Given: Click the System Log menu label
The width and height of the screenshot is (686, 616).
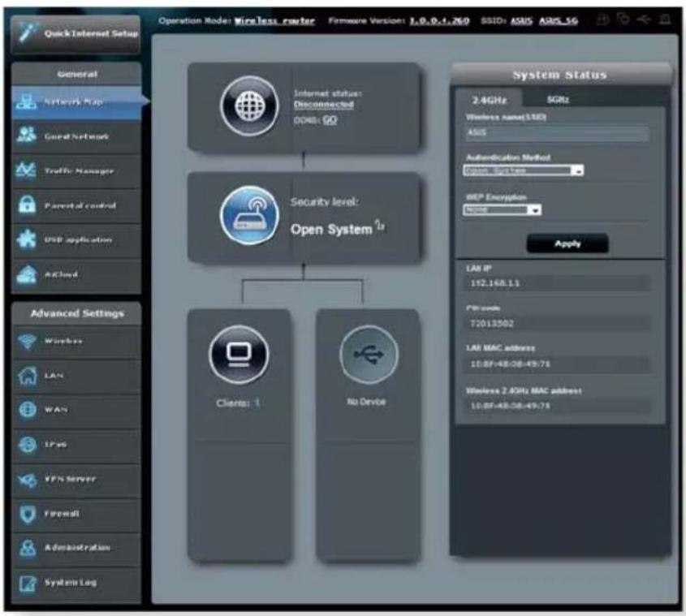Looking at the screenshot, I should click(x=71, y=582).
